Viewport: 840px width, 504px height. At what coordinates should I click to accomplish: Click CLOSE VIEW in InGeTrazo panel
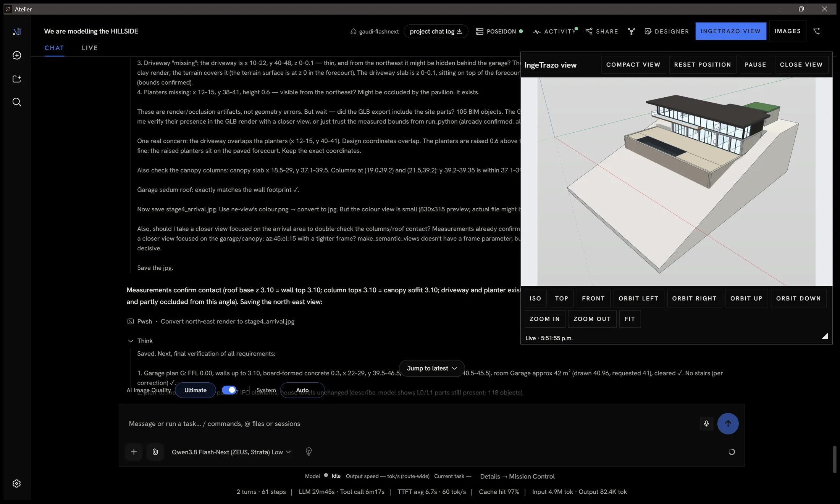[801, 65]
